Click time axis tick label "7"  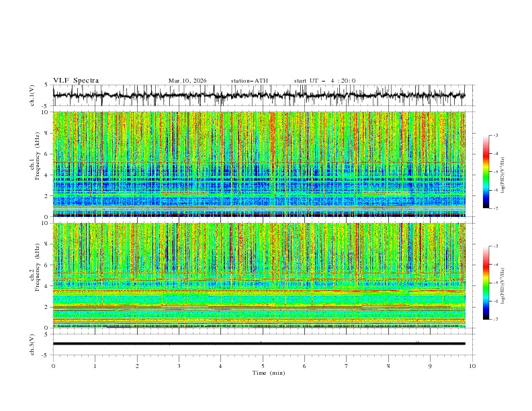point(347,366)
